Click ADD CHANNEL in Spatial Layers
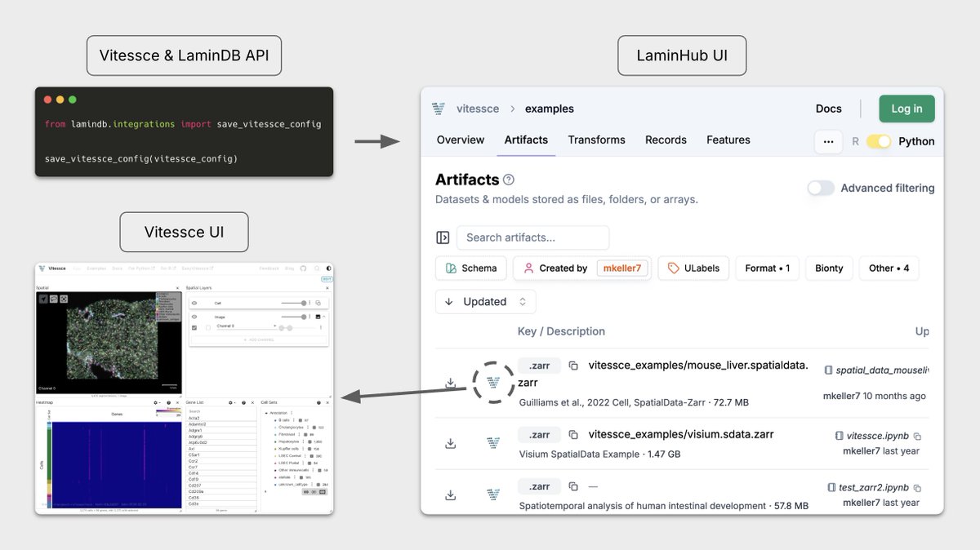Viewport: 980px width, 550px height. (x=260, y=340)
